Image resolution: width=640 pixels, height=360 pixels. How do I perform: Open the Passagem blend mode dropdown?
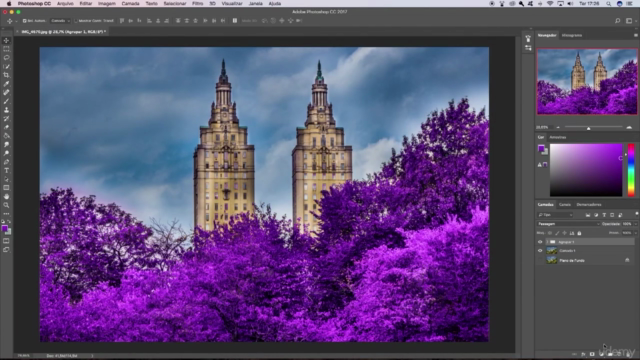[x=569, y=224]
